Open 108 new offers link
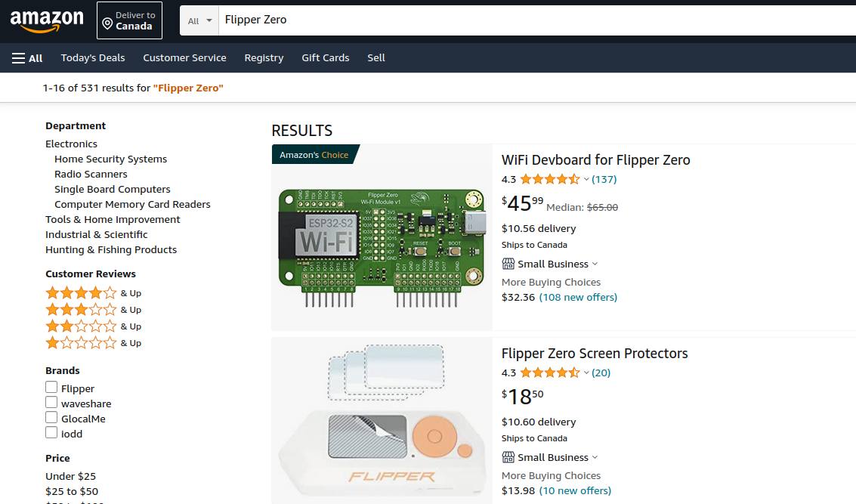Image resolution: width=856 pixels, height=504 pixels. click(578, 297)
